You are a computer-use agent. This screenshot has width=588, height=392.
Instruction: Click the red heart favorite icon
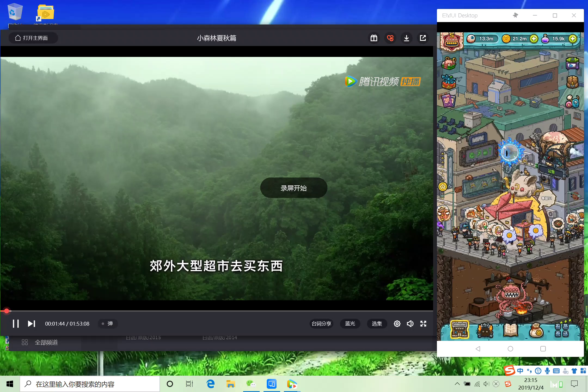point(390,38)
